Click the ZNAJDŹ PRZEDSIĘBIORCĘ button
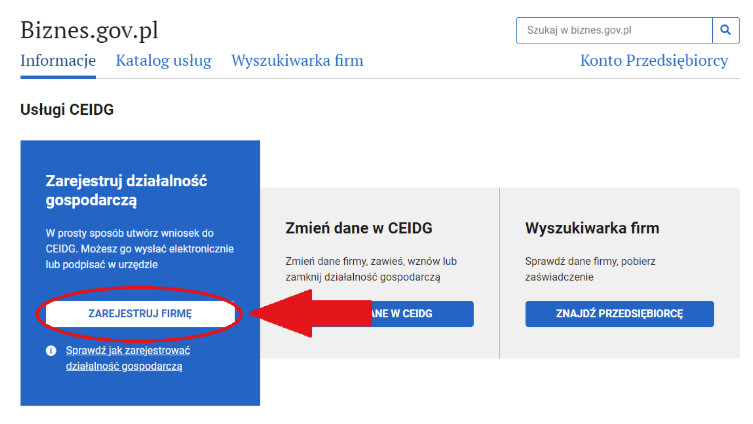753x424 pixels. 619,314
